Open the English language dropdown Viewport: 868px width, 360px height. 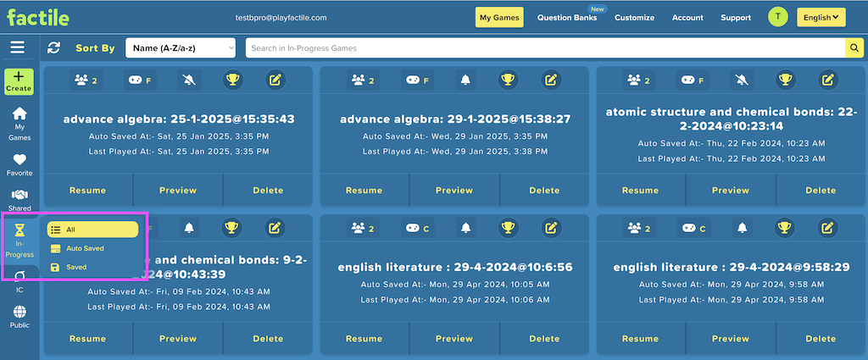(x=821, y=18)
